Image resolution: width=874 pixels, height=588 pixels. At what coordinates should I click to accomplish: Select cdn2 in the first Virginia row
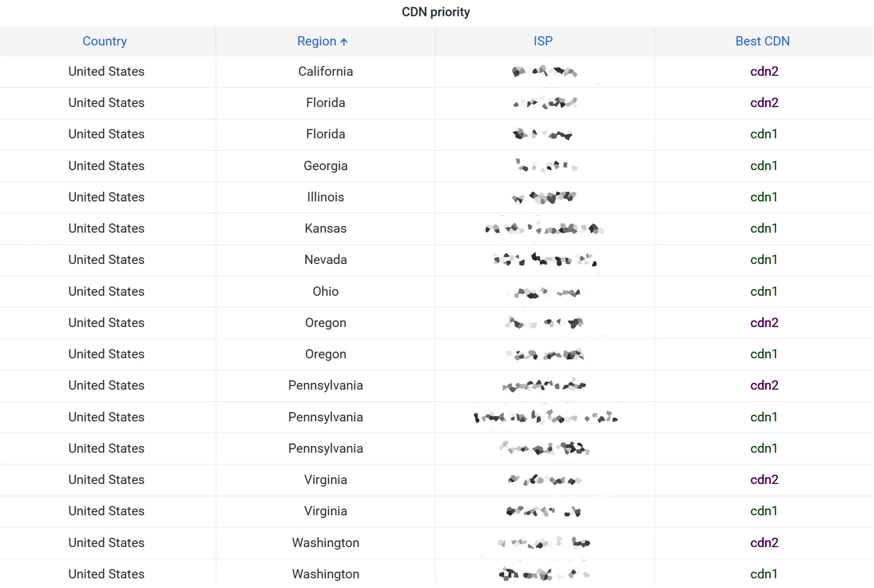click(x=764, y=480)
